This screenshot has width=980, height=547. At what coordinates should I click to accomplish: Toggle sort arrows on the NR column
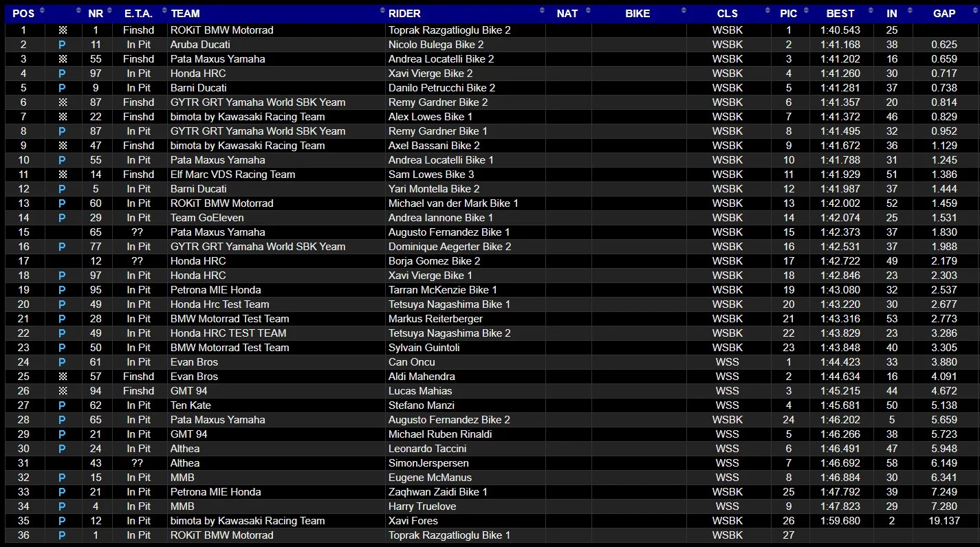110,11
